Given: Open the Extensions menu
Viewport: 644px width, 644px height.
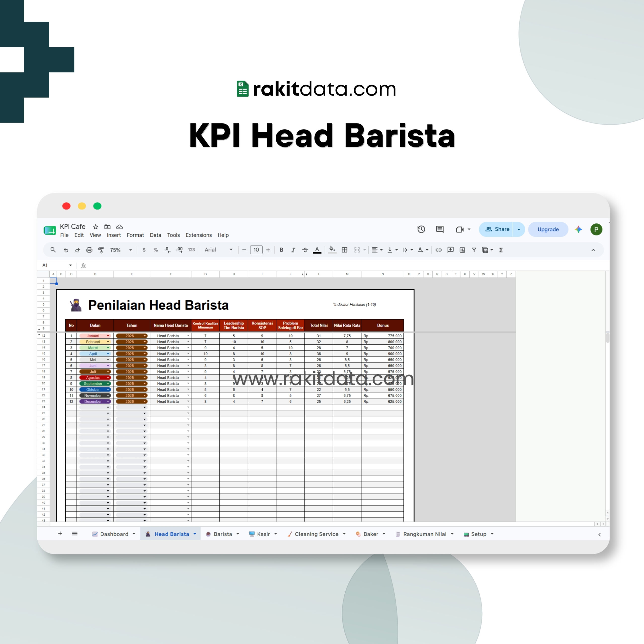Looking at the screenshot, I should click(199, 235).
